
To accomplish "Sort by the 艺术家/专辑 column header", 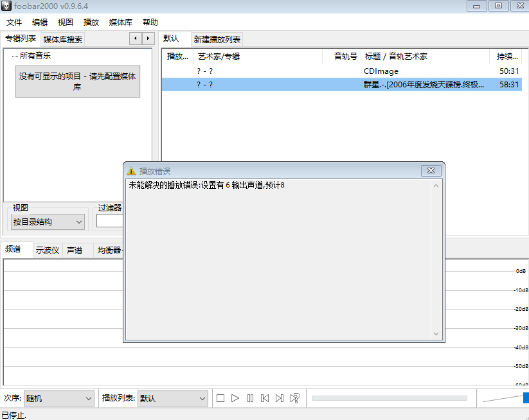I will (x=258, y=57).
